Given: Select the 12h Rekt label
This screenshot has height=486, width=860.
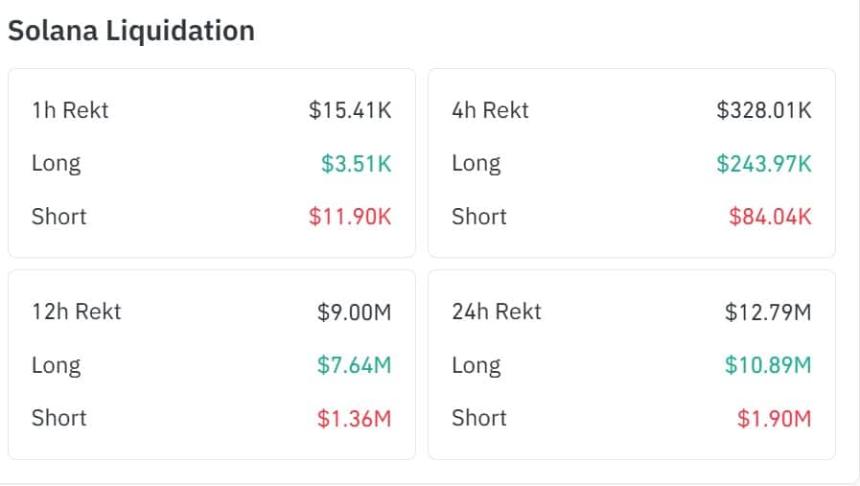Looking at the screenshot, I should click(x=76, y=312).
